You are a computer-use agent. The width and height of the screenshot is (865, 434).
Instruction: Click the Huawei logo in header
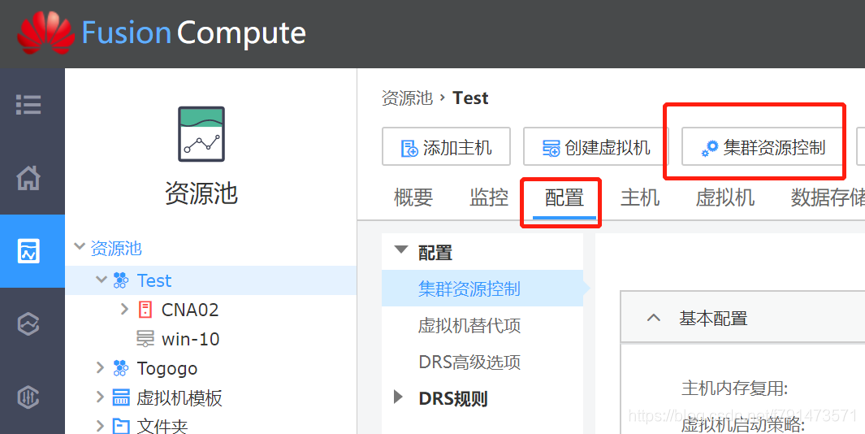coord(46,34)
